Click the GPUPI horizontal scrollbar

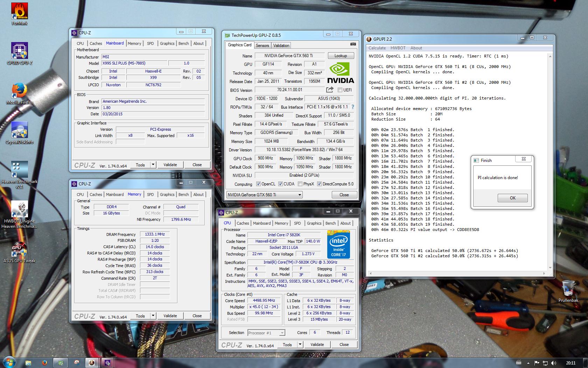pyautogui.click(x=457, y=273)
